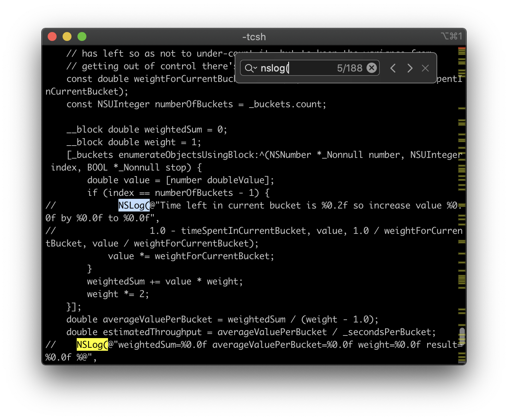Click 'weightedSum += value * weight;' line

point(165,281)
